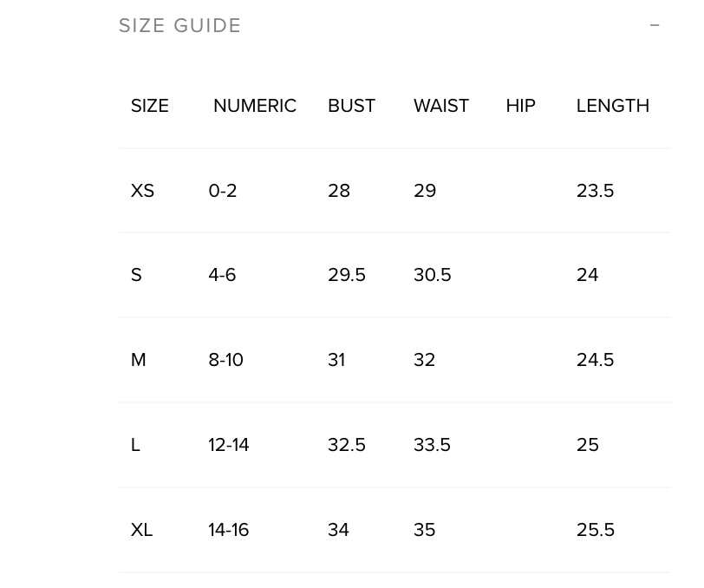Select the S size row label
This screenshot has width=704, height=588.
[136, 275]
